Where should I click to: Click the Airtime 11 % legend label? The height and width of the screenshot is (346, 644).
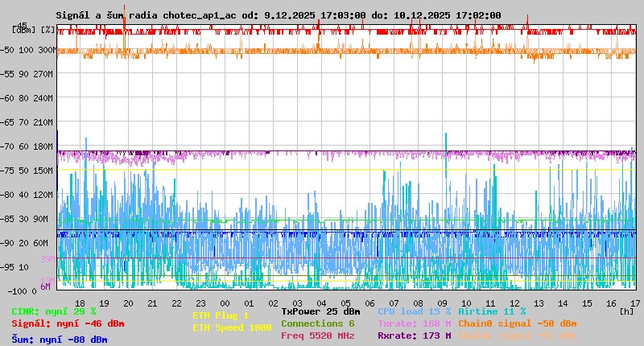(x=492, y=311)
